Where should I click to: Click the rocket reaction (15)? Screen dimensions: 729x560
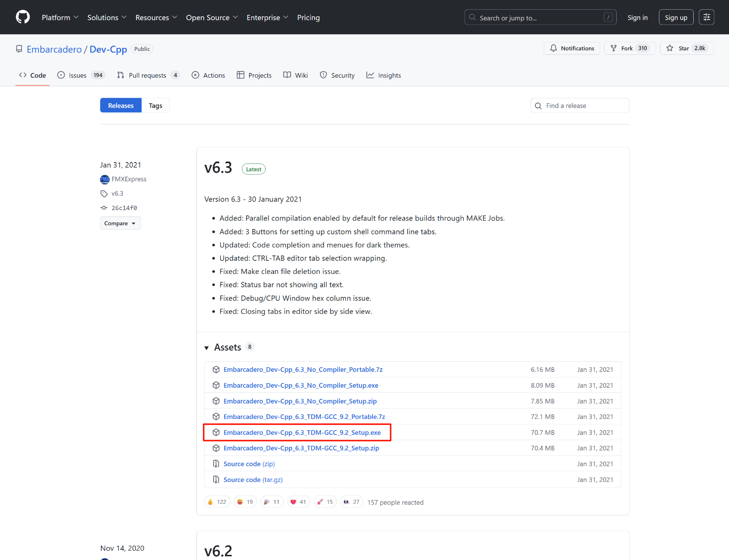coord(325,502)
